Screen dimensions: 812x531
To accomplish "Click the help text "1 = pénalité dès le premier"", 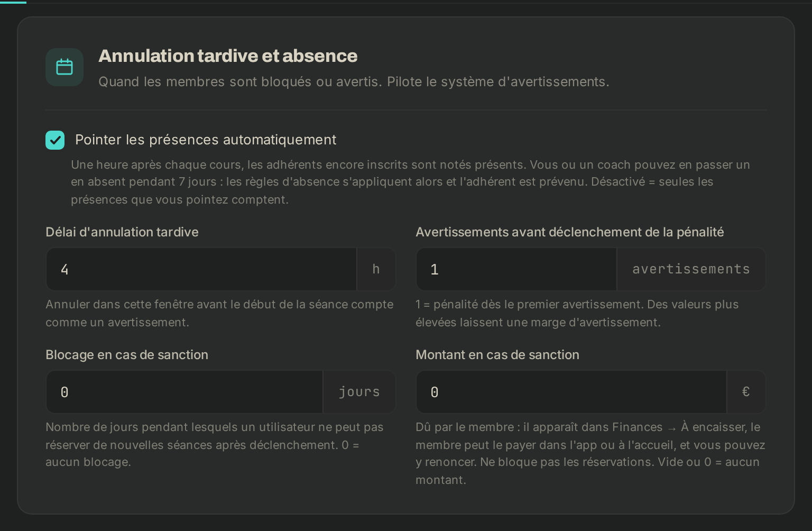I will tap(577, 313).
